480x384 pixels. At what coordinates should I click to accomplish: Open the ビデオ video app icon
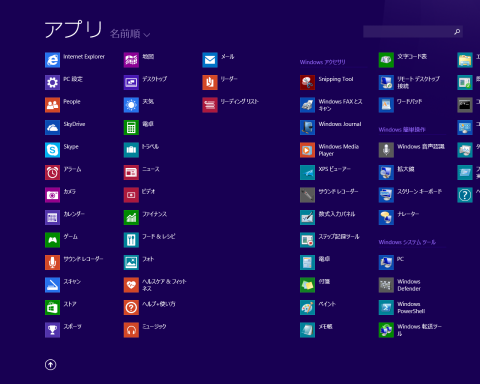tap(131, 195)
